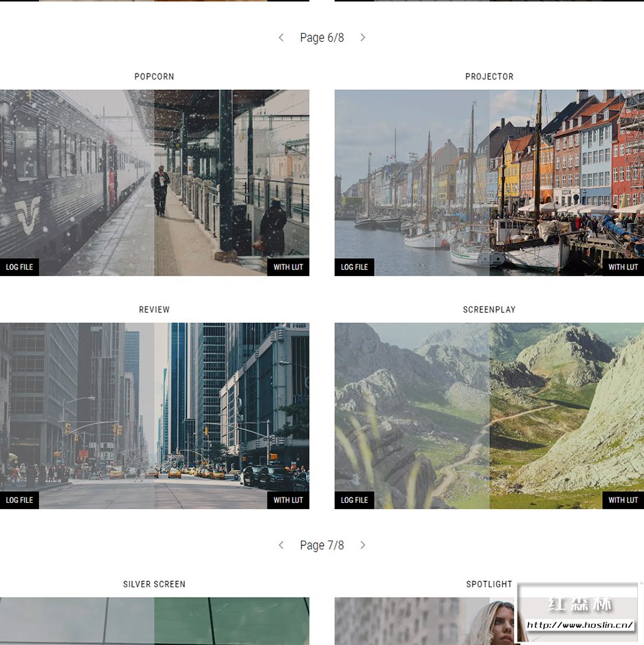Go to previous page from Page 6/8
The image size is (644, 645).
(x=281, y=37)
